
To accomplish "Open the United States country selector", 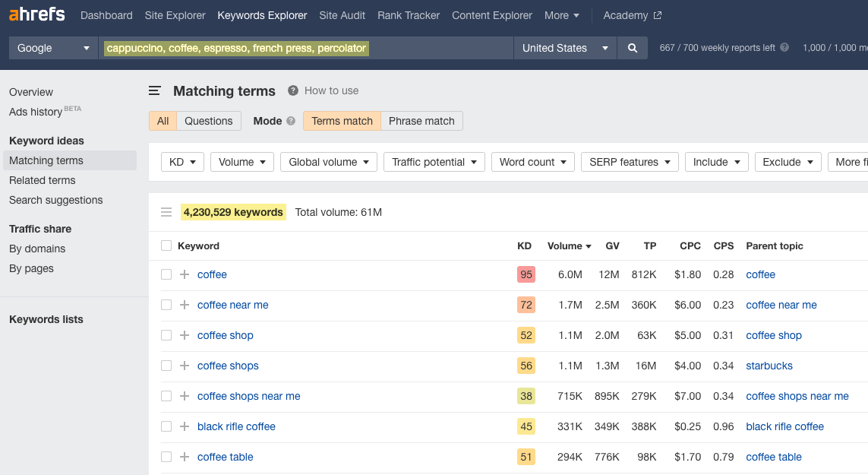I will tap(565, 48).
